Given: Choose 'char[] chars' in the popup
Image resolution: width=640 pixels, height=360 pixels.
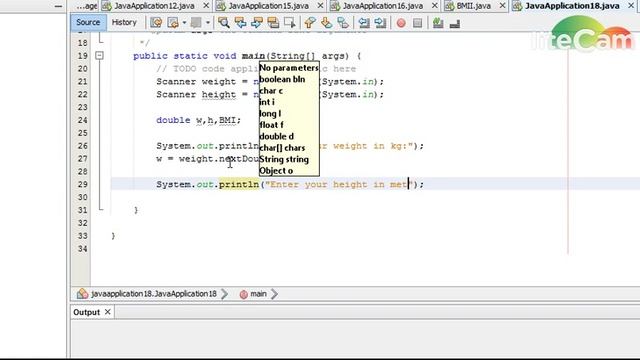Looking at the screenshot, I should click(x=282, y=148).
